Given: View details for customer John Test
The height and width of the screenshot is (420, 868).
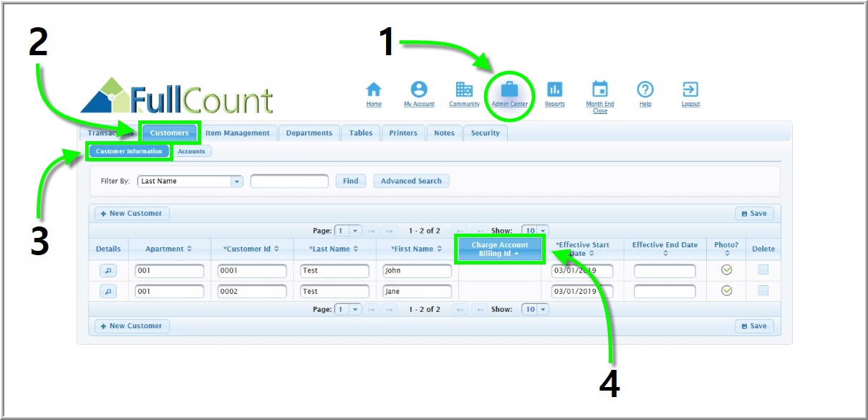Looking at the screenshot, I should 107,271.
